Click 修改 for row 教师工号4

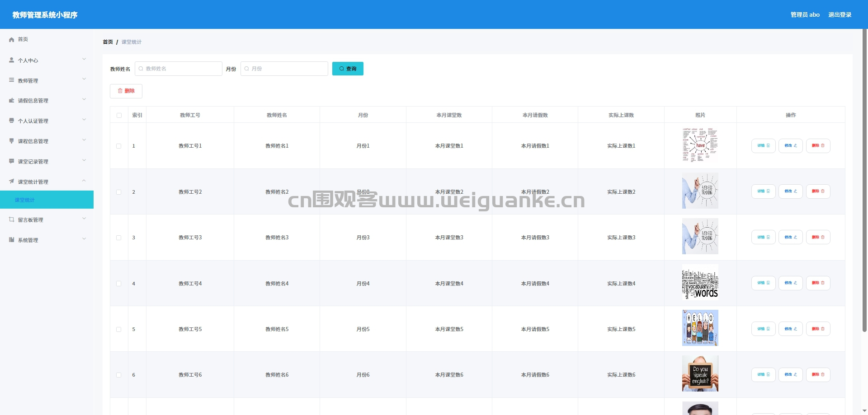[x=791, y=283]
